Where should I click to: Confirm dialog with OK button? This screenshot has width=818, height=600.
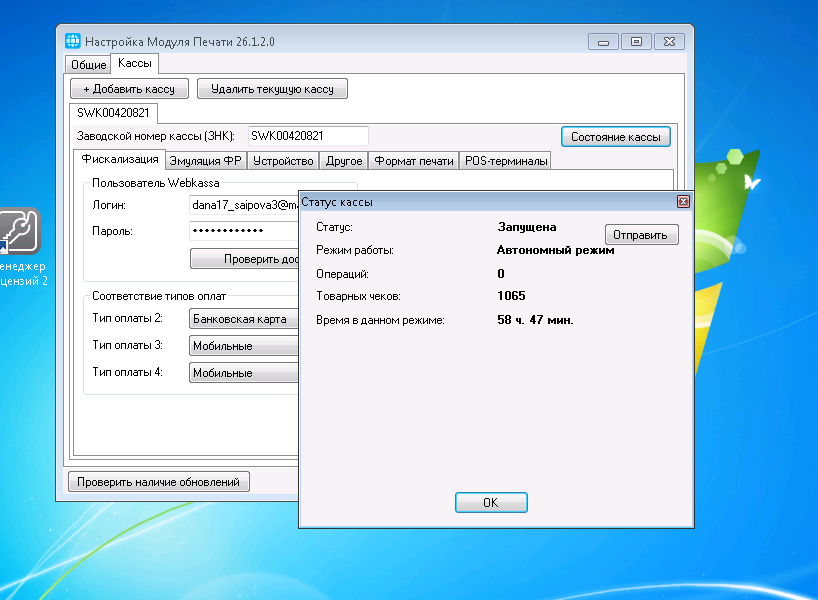tap(491, 502)
